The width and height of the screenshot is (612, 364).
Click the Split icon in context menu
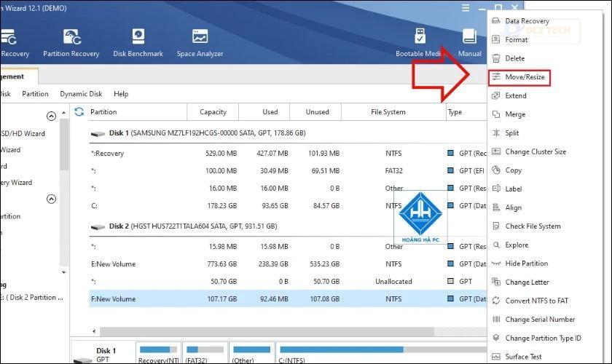click(x=496, y=133)
